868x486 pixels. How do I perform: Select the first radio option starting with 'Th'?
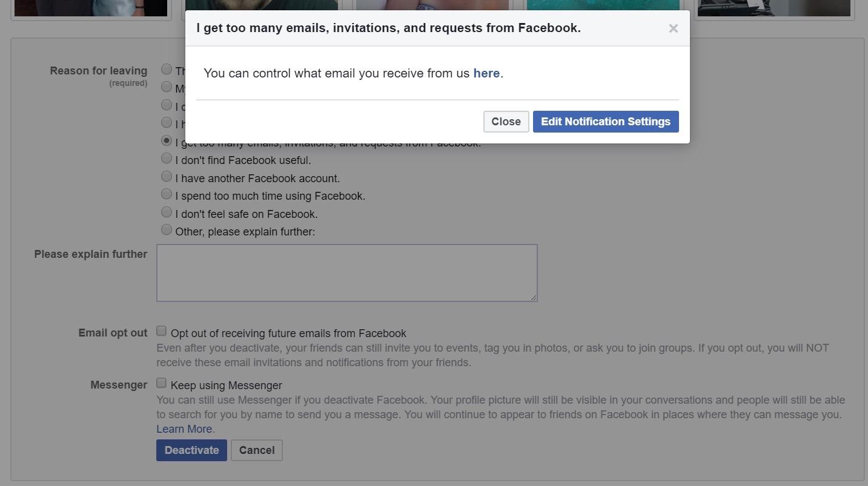(x=167, y=70)
